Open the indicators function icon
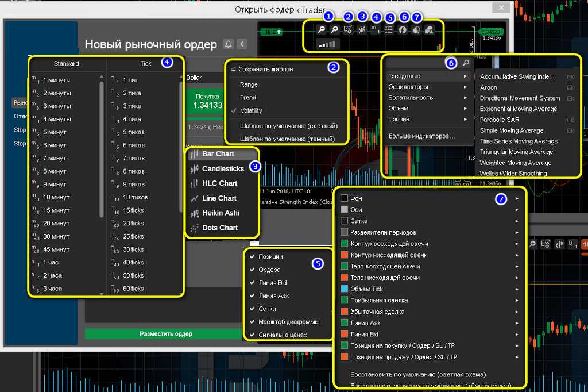588x392 pixels. (x=403, y=30)
